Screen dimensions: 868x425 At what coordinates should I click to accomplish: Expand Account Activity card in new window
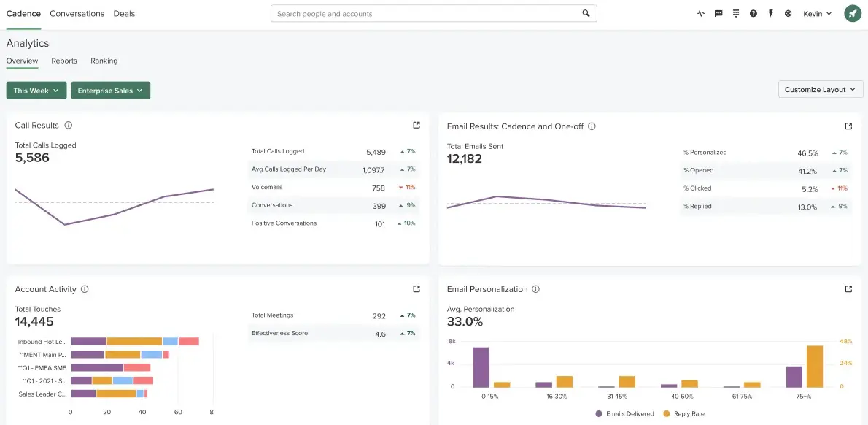coord(416,289)
